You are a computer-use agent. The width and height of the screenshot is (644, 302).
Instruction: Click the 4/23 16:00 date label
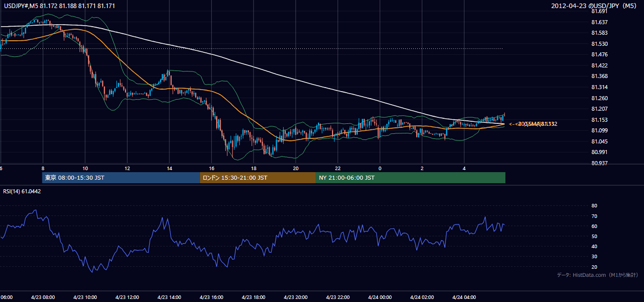pos(212,297)
